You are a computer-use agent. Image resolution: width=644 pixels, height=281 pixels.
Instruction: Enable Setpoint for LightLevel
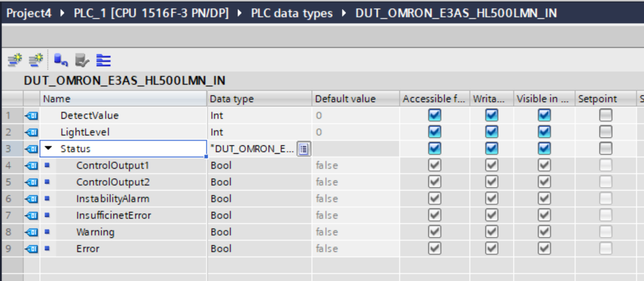605,132
